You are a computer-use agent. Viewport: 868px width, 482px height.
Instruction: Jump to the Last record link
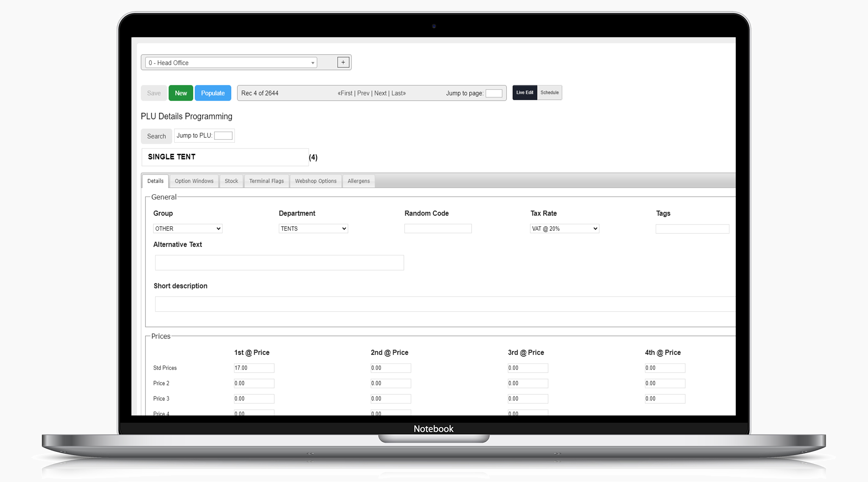398,93
